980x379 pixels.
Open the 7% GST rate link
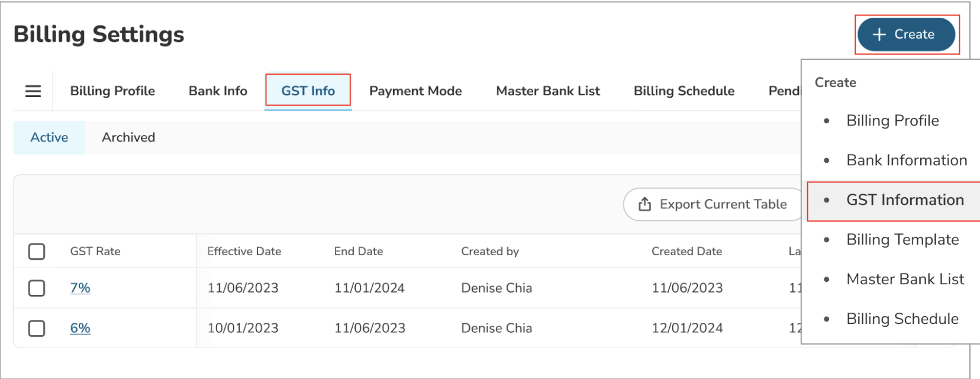point(80,288)
